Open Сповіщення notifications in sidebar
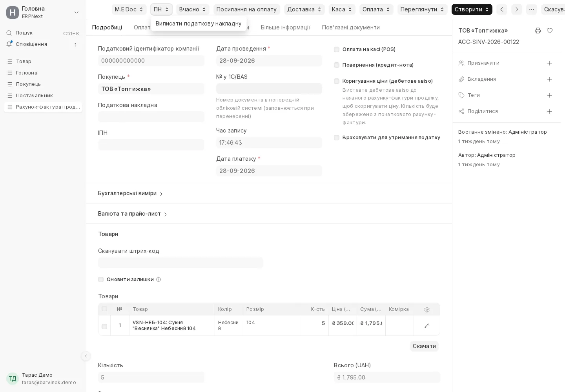Screen dimensions: 565x392 coord(43,44)
